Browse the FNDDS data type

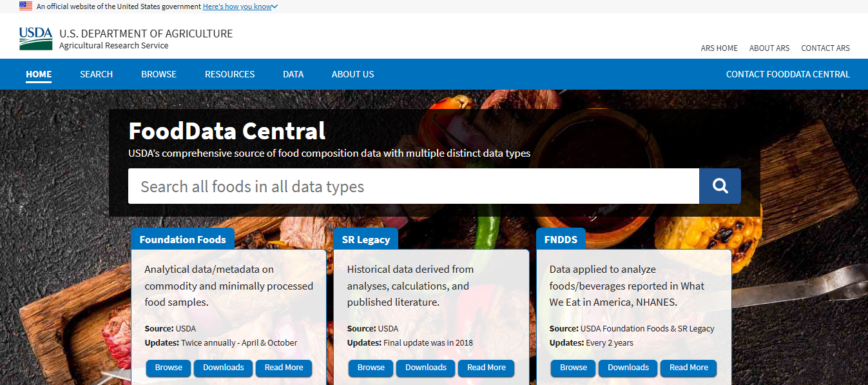pyautogui.click(x=574, y=368)
